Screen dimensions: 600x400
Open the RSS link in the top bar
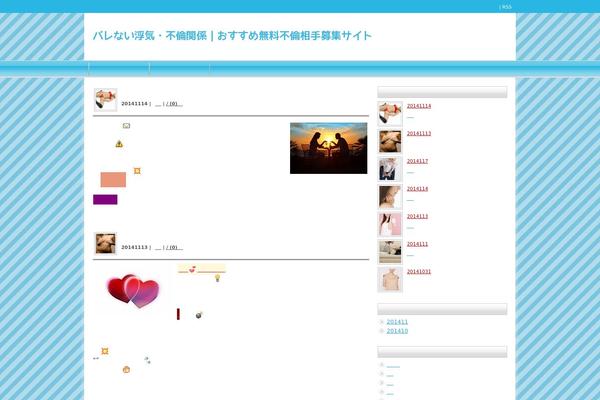click(507, 7)
